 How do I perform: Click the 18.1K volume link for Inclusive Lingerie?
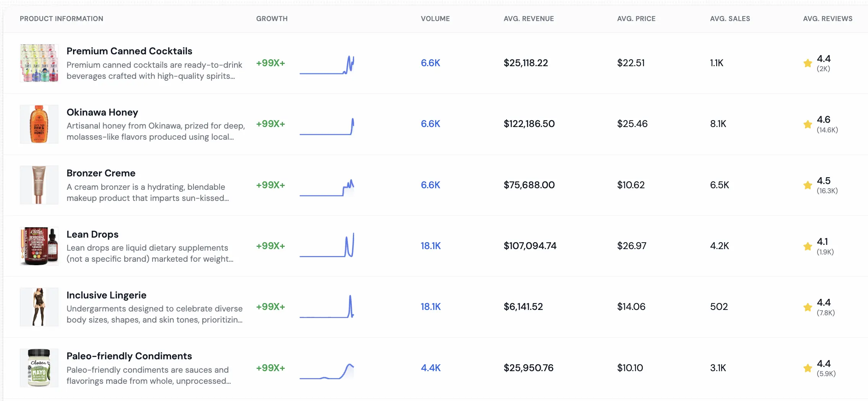tap(431, 306)
